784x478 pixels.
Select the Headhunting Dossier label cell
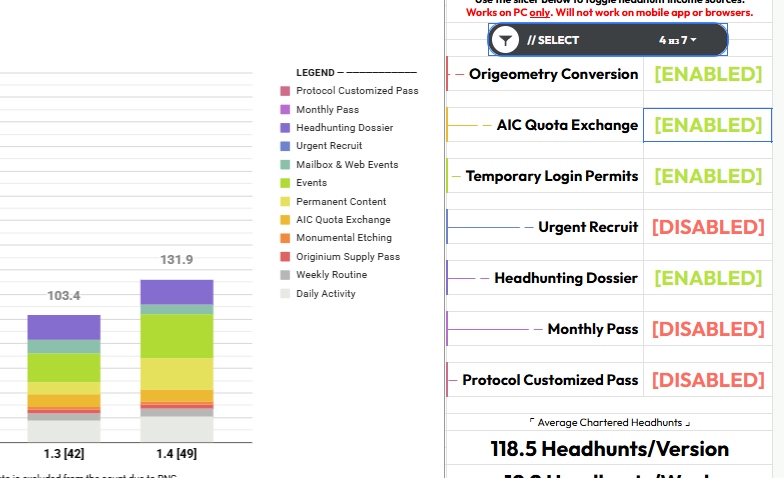[x=544, y=278]
